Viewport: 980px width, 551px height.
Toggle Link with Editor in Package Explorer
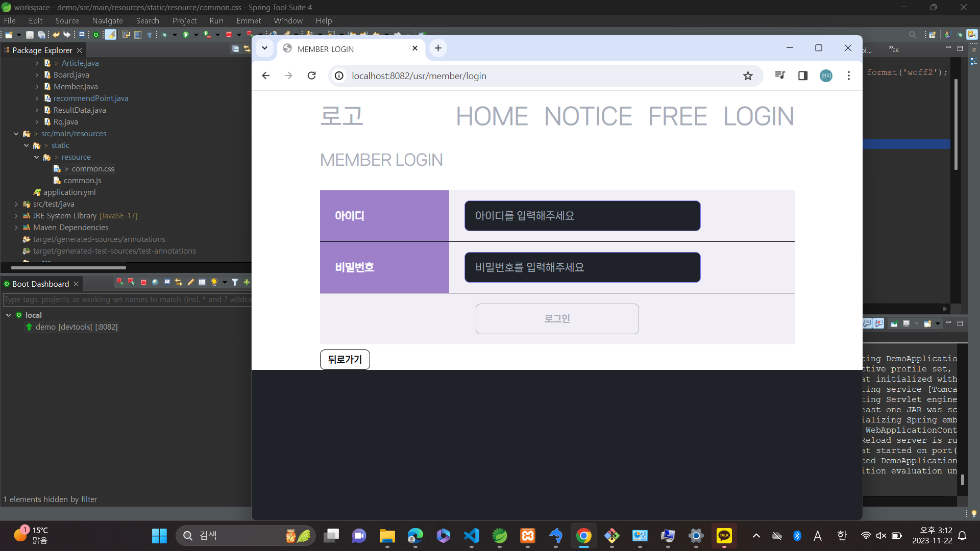(x=247, y=49)
